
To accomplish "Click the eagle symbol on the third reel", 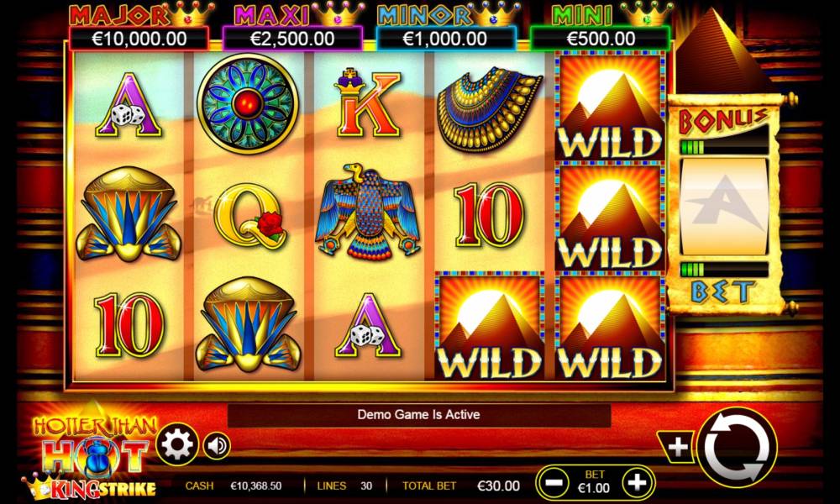I will [x=368, y=212].
